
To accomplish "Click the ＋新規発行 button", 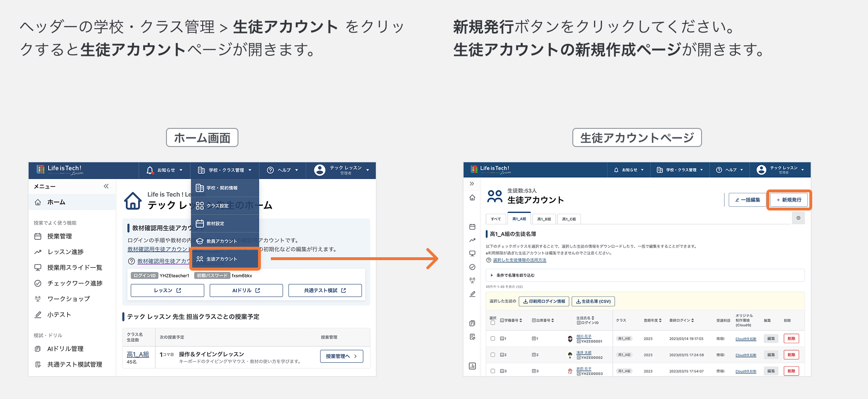I will pos(789,200).
